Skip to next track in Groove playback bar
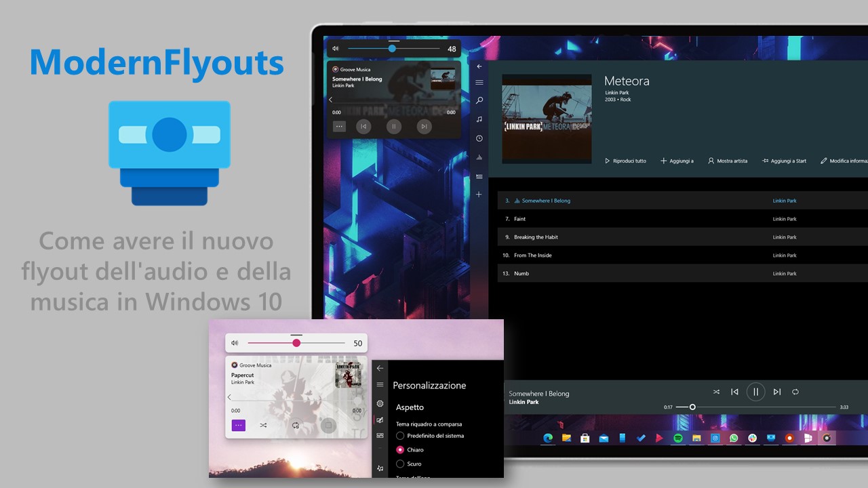The height and width of the screenshot is (488, 868). tap(777, 392)
